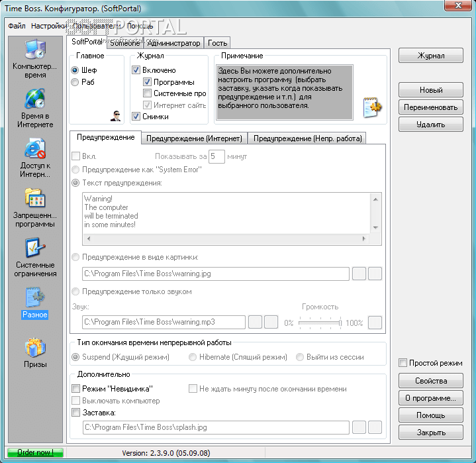
Task: Click the warning.mp3 sound path field
Action: click(x=164, y=322)
